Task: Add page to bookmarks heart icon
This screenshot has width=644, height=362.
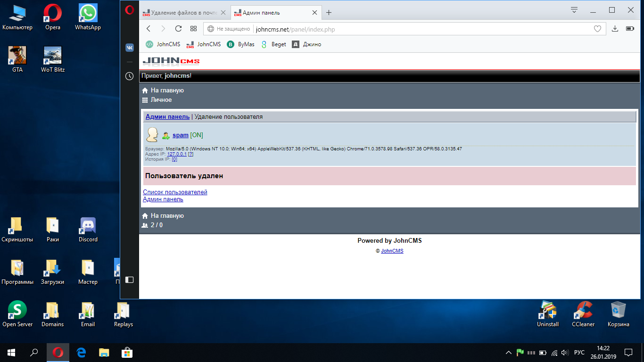Action: 597,29
